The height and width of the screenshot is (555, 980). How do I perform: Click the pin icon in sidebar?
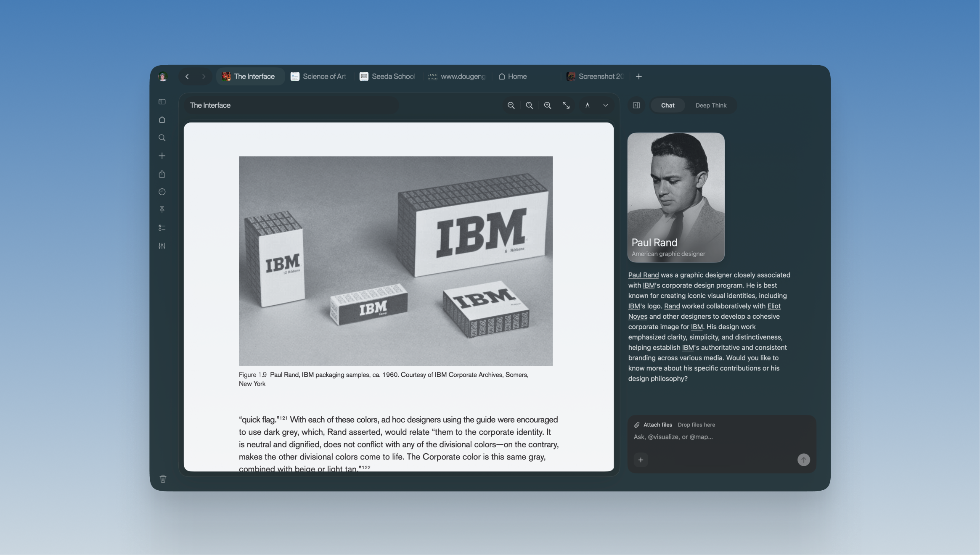click(162, 209)
